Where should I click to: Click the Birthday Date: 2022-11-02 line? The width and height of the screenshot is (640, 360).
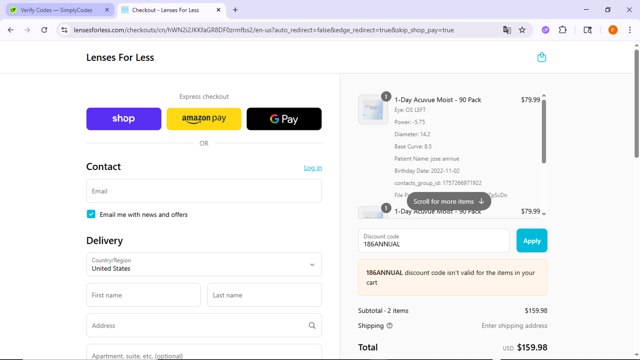(427, 171)
